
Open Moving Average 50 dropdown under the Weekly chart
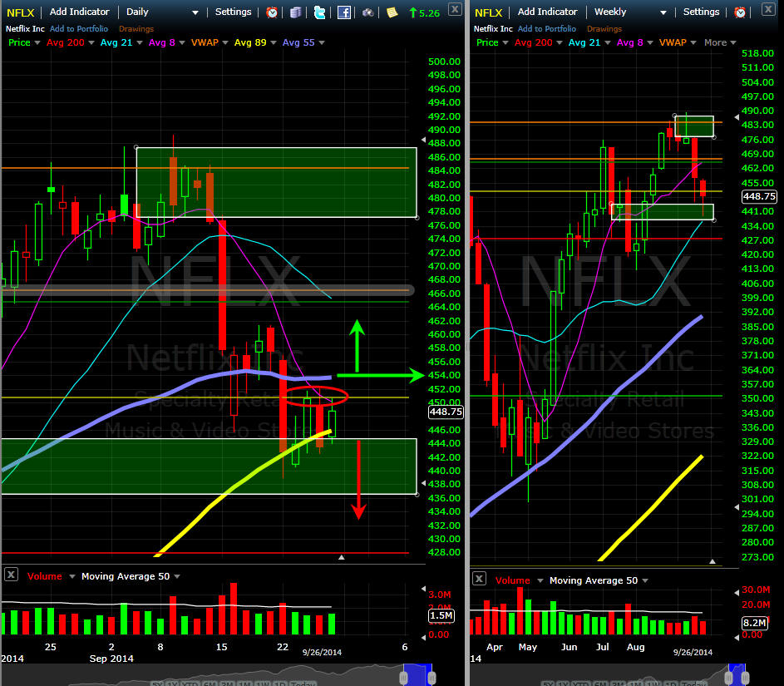(645, 580)
